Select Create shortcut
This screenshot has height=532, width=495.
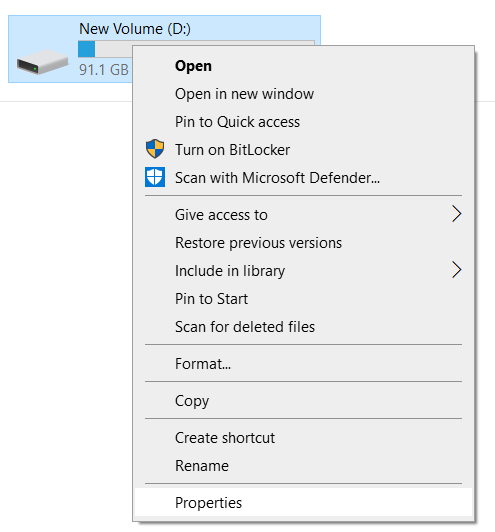[x=303, y=438]
